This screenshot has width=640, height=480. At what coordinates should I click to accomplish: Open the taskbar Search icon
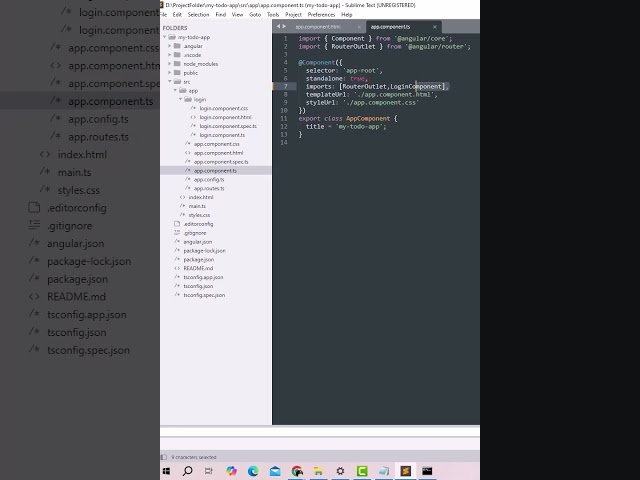[x=187, y=471]
